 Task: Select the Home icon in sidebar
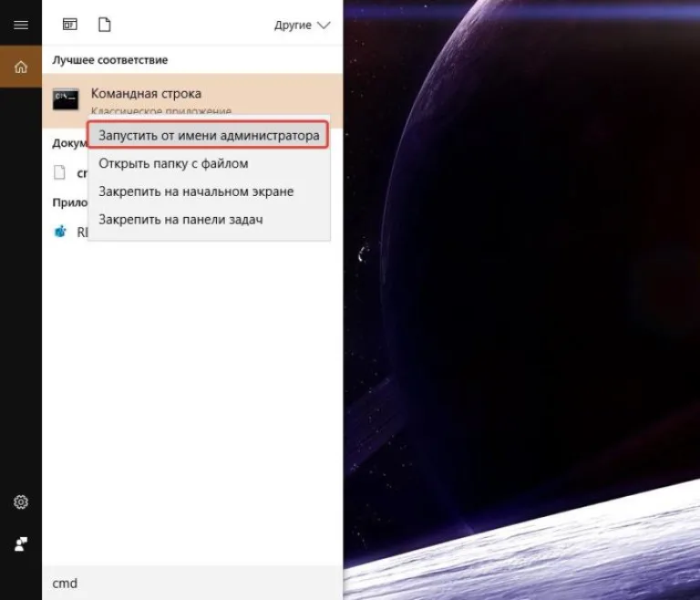21,67
